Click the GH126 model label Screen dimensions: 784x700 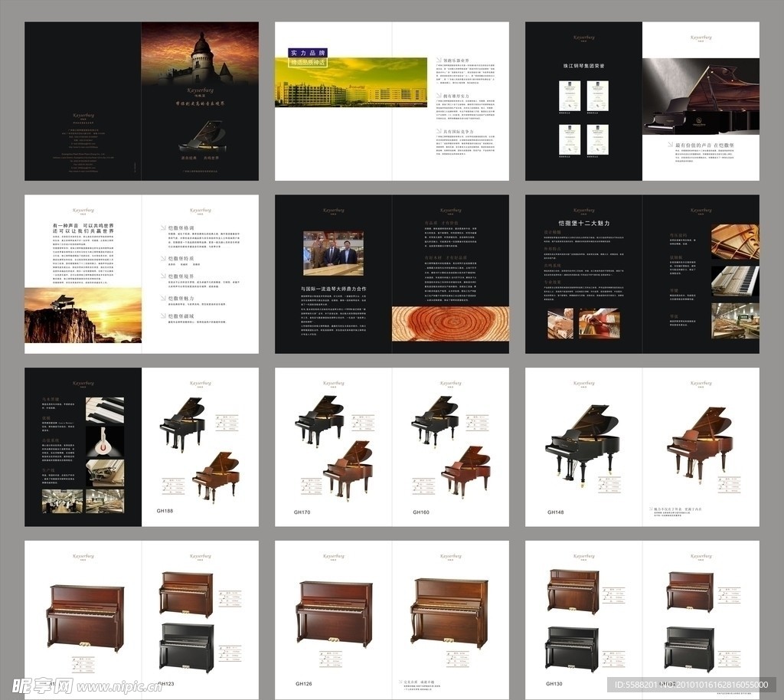303,683
